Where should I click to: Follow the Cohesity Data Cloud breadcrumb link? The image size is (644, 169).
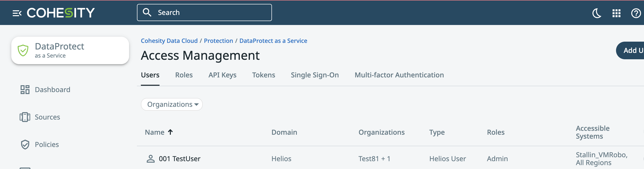(x=169, y=41)
